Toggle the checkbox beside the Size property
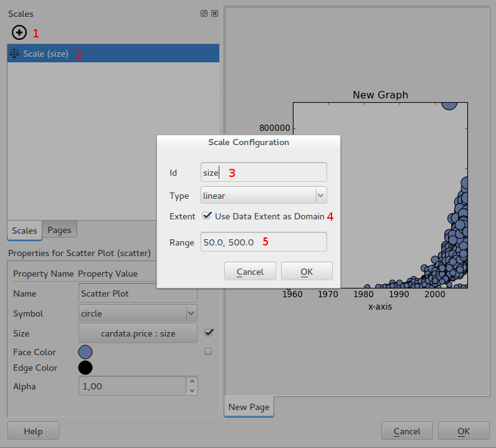 tap(209, 333)
